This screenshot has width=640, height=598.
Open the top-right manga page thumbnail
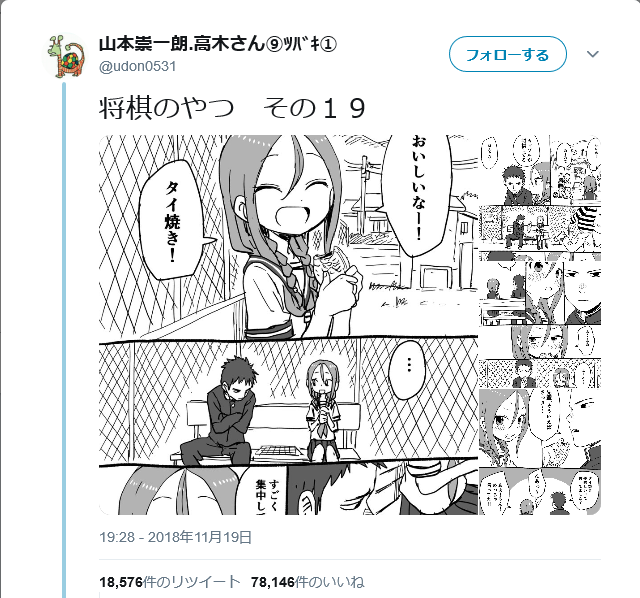(540, 198)
